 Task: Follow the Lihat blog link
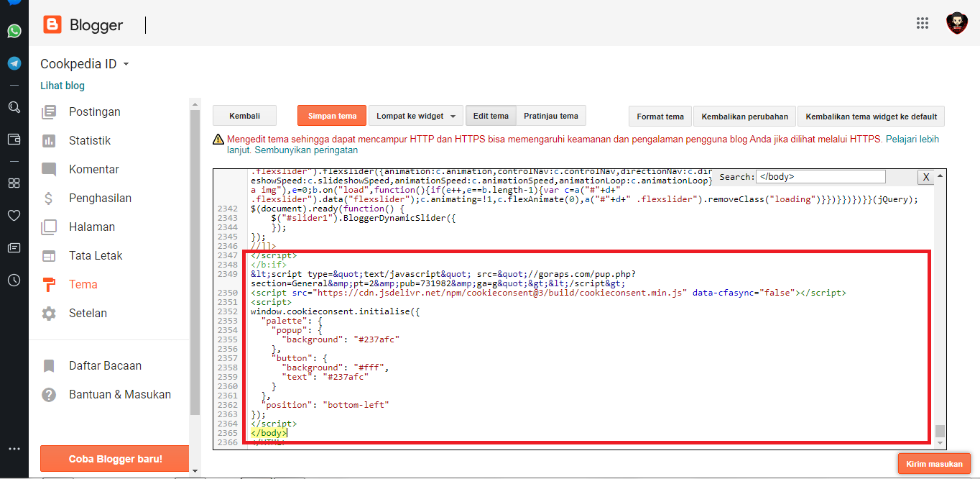click(x=63, y=86)
